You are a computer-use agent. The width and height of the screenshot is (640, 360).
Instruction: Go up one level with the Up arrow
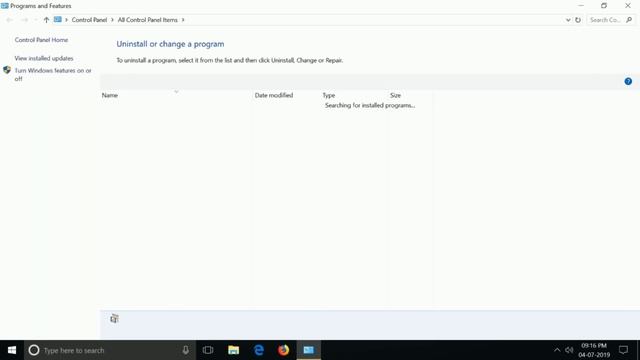[x=46, y=20]
